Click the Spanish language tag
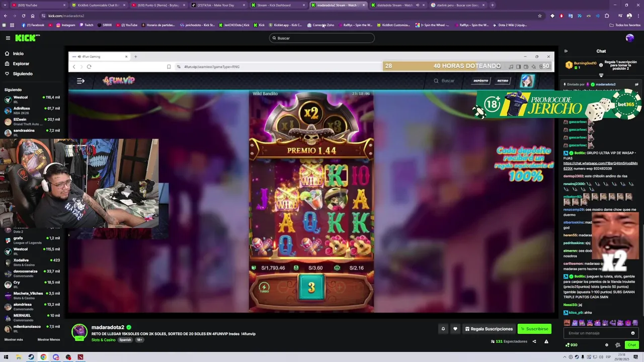Image resolution: width=644 pixels, height=362 pixels. 125,340
